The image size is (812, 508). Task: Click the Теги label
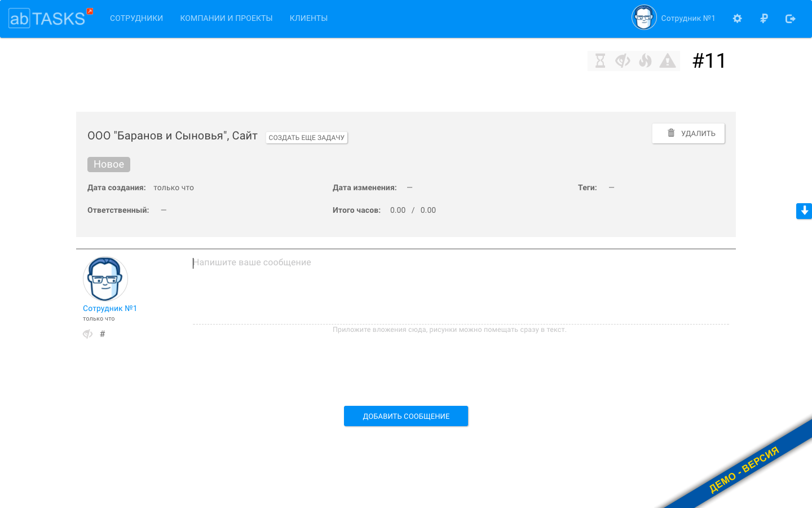(x=588, y=188)
